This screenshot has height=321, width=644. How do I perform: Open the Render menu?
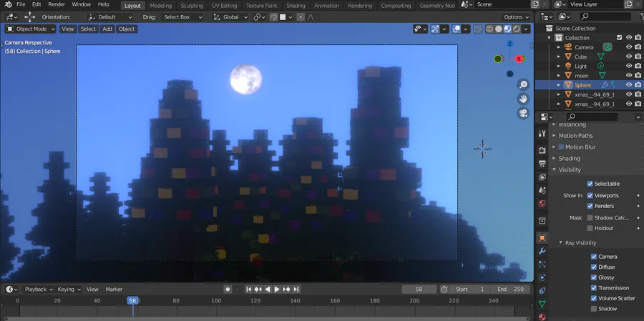click(57, 4)
